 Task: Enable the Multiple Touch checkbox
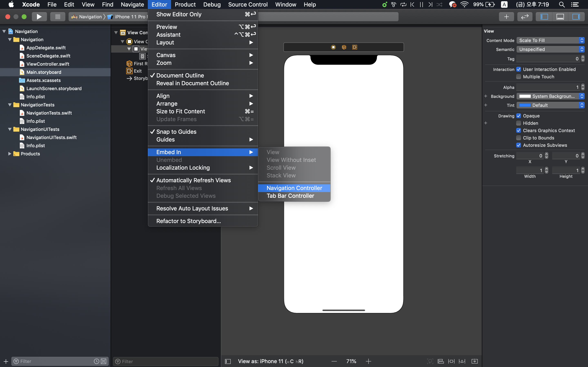pyautogui.click(x=519, y=77)
